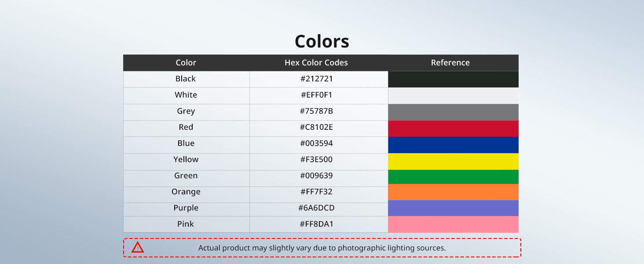This screenshot has width=644, height=264.
Task: Select the blue reference swatch
Action: (x=453, y=144)
